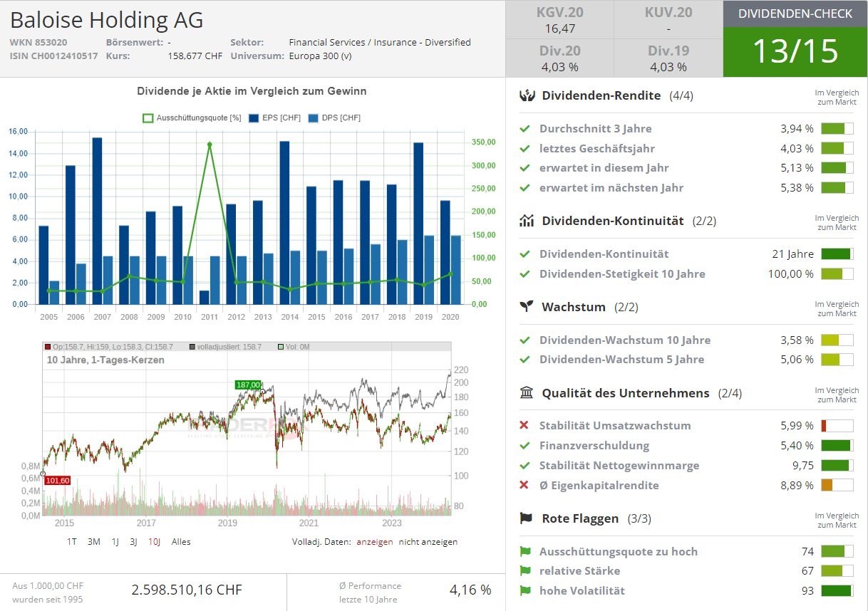Click the hohe Volatilität score 93
Screen dimensions: 868x611
pos(807,590)
